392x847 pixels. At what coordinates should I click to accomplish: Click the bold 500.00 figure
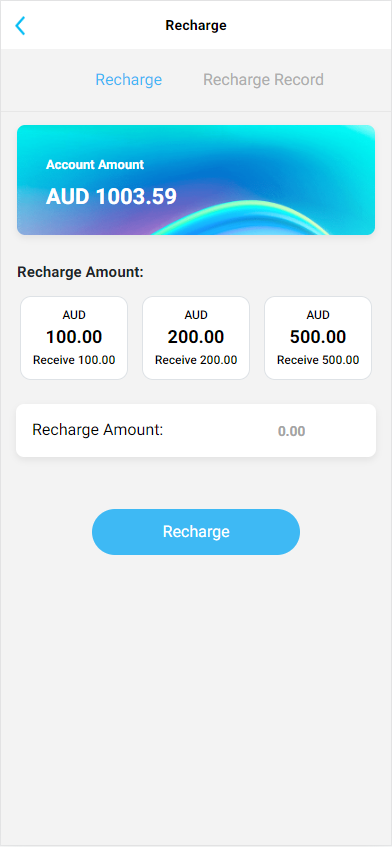[x=318, y=337]
